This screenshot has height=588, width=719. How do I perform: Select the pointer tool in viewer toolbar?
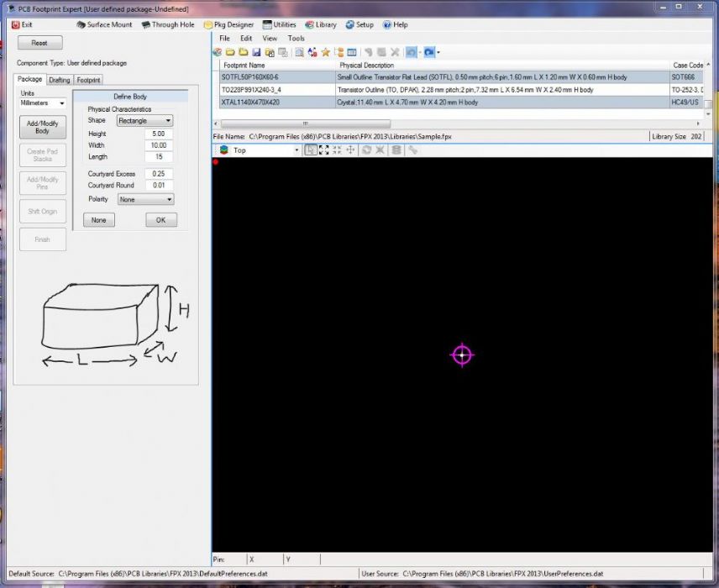point(311,150)
